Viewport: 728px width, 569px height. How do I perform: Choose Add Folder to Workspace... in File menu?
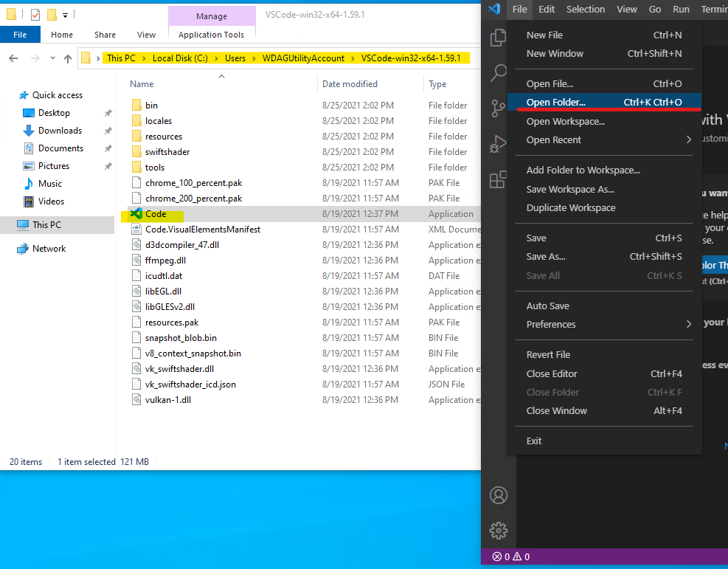coord(604,170)
